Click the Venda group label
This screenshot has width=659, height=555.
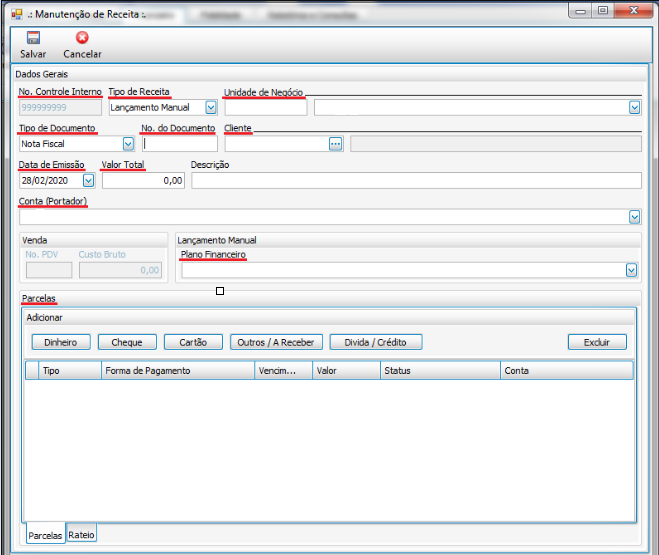34,240
